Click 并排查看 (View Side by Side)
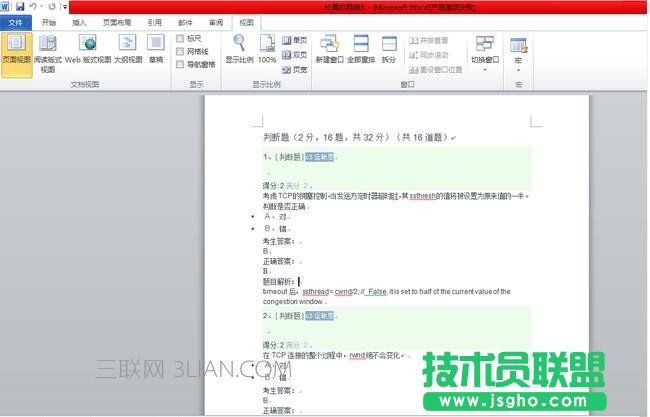The height and width of the screenshot is (417, 650). click(428, 40)
